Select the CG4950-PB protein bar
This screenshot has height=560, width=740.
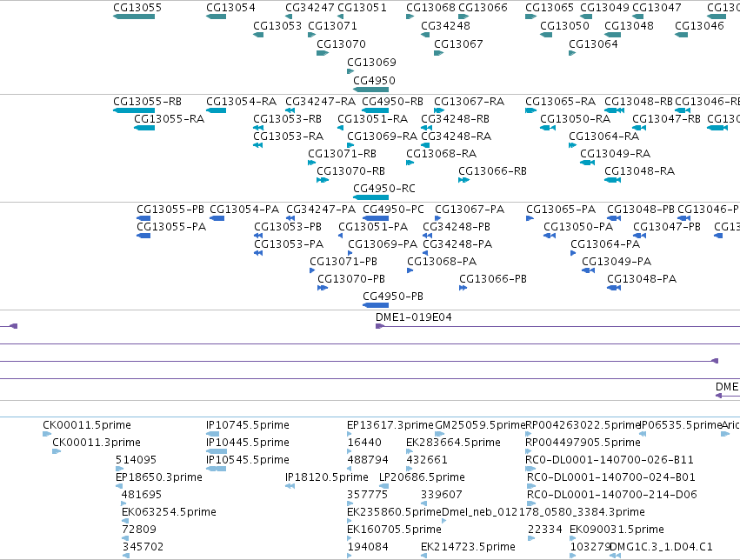pos(376,305)
